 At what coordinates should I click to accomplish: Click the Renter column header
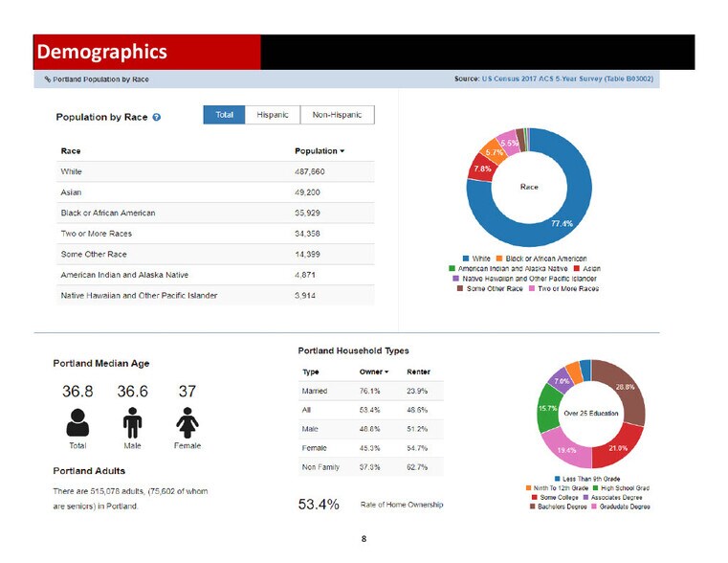418,372
